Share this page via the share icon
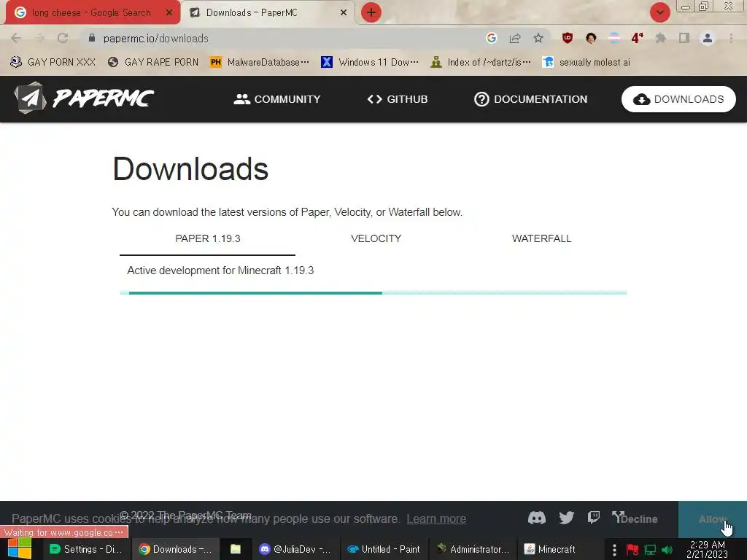747x560 pixels. 515,38
